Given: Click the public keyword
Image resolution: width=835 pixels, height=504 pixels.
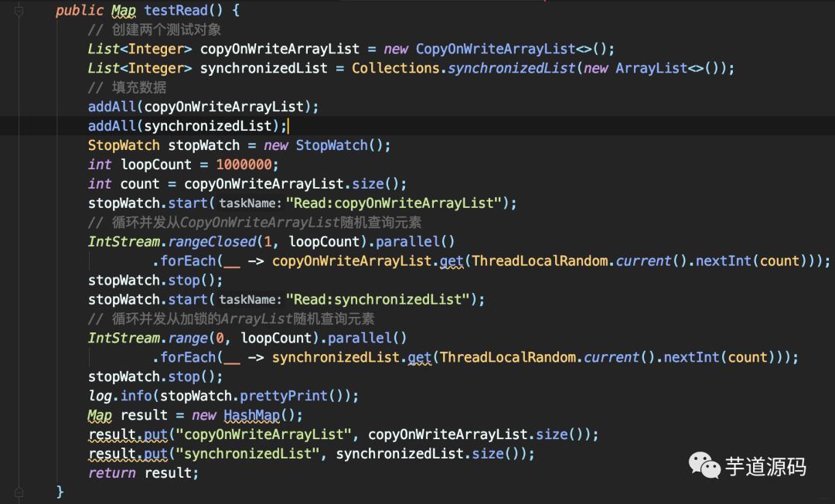Looking at the screenshot, I should tap(80, 11).
